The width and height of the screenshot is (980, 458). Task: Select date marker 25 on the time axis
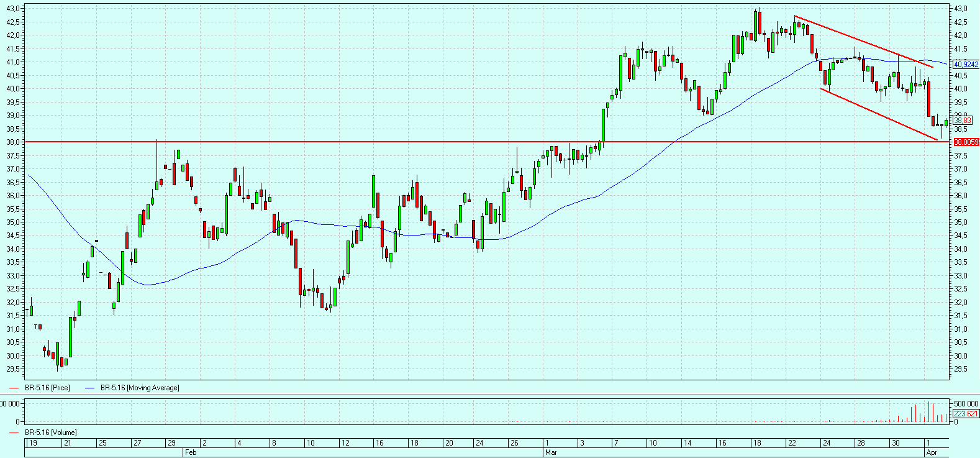102,443
